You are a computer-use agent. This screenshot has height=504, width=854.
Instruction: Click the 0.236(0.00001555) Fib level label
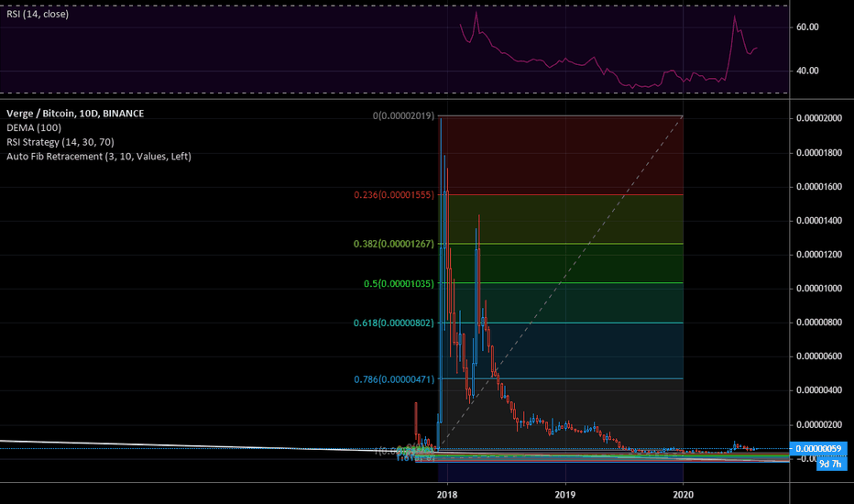394,194
